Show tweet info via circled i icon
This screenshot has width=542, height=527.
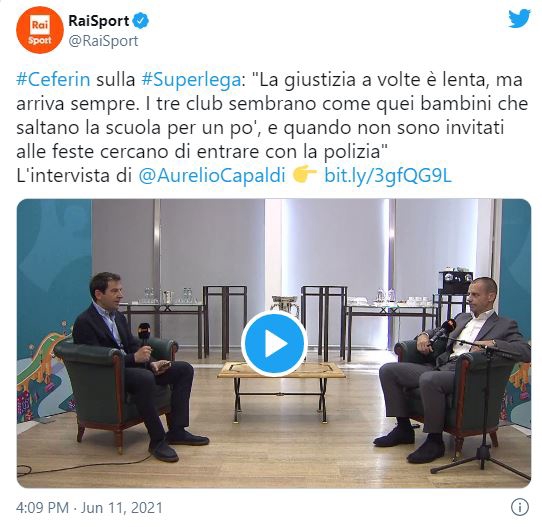[520, 508]
